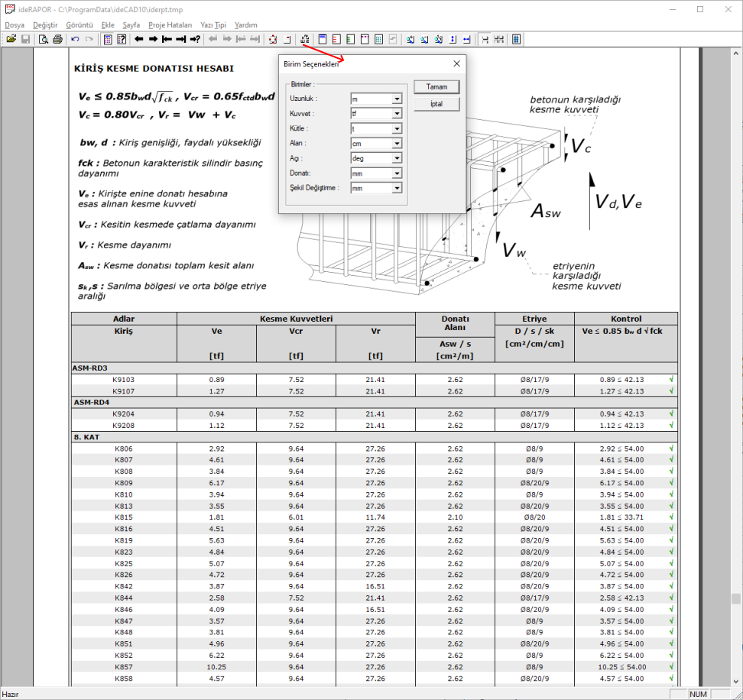Open the Değiştir menu
The image size is (743, 700).
click(46, 24)
